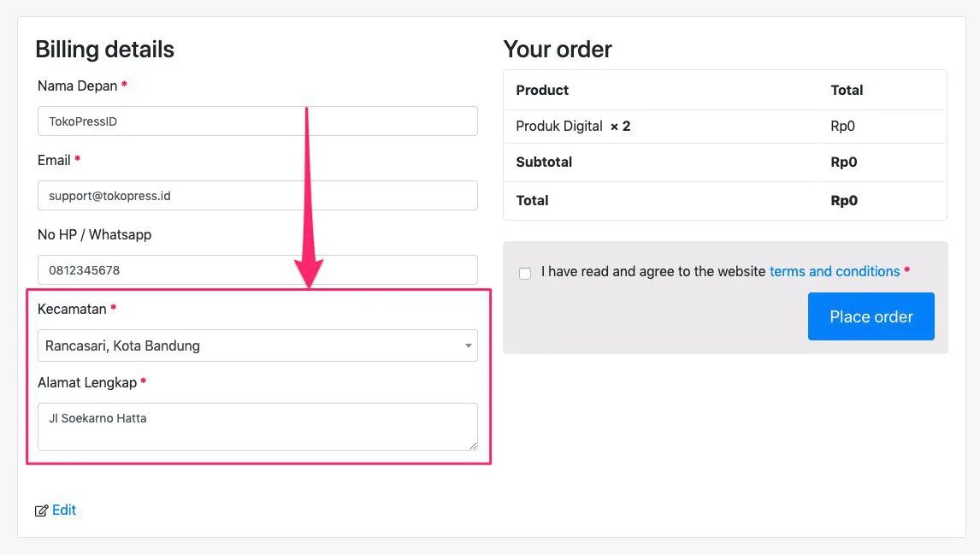
Task: Click the Alamat Lengkap field label
Action: pos(87,382)
